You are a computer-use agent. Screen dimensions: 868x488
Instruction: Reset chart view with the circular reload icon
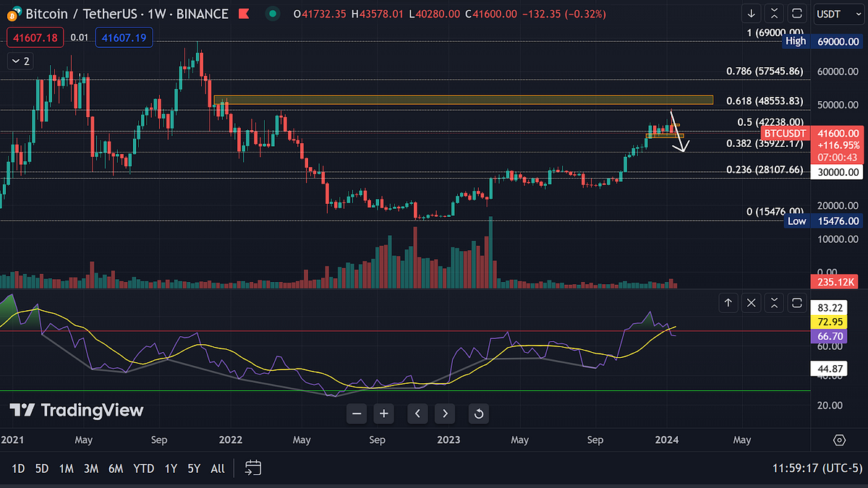click(x=477, y=414)
